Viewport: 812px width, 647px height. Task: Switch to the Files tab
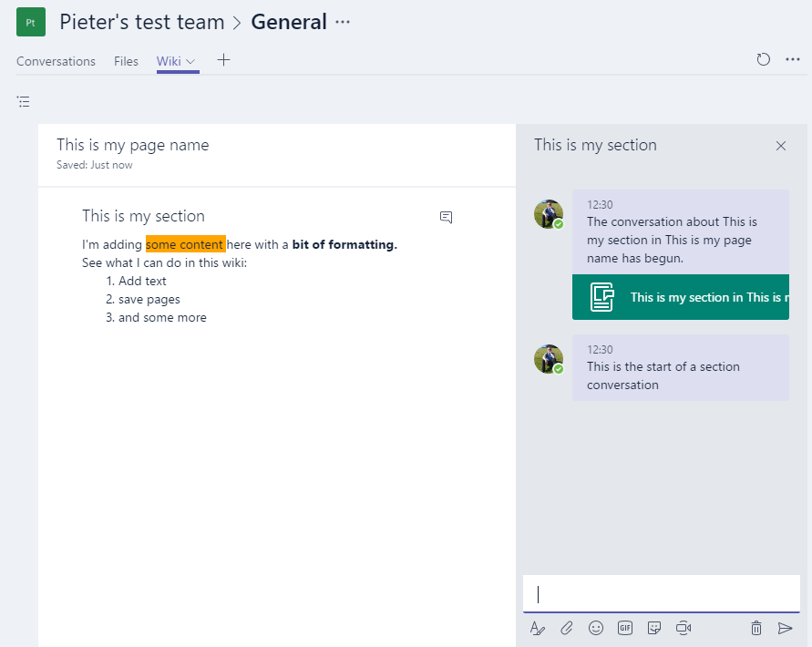[x=126, y=61]
